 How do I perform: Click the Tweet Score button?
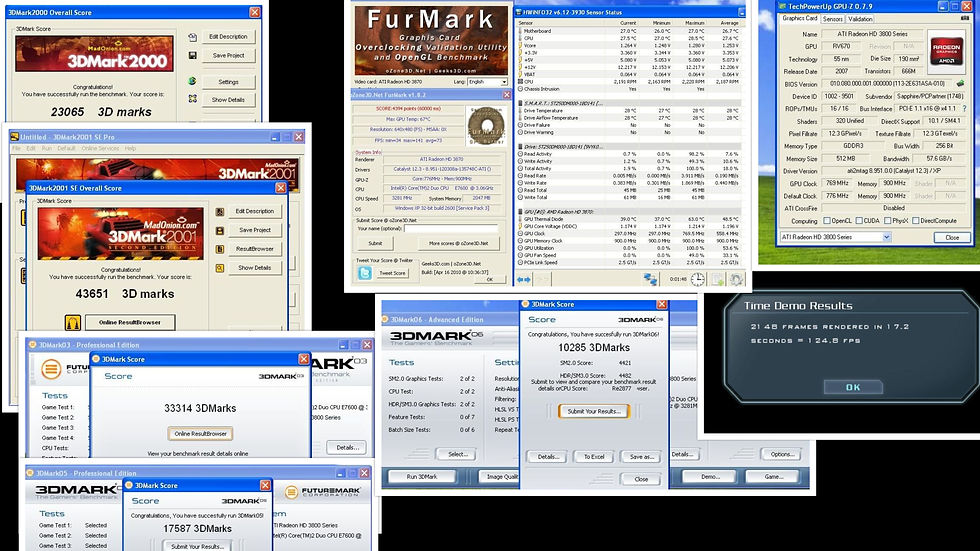[x=392, y=273]
